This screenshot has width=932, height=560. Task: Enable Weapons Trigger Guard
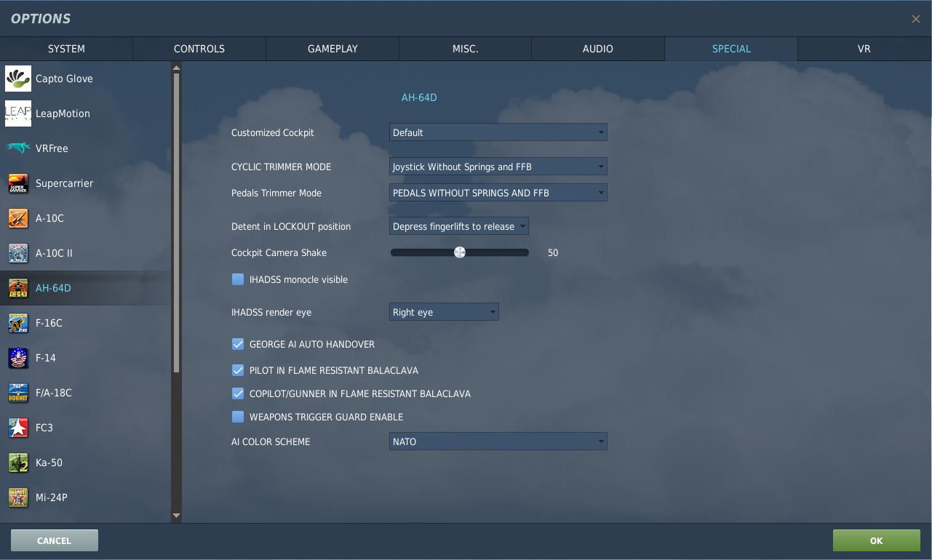[237, 417]
